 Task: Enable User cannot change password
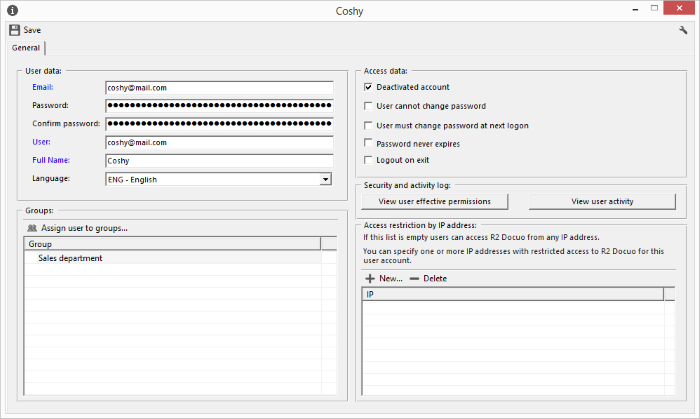tap(368, 106)
